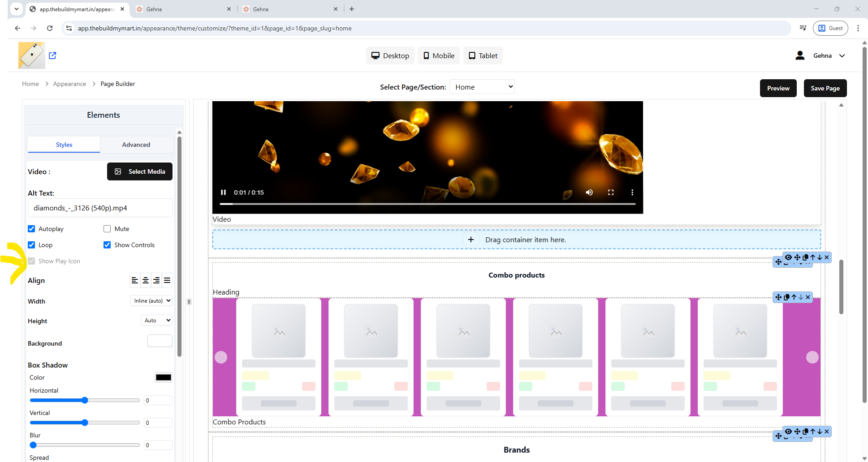
Task: Open store in new tab icon
Action: coord(52,56)
